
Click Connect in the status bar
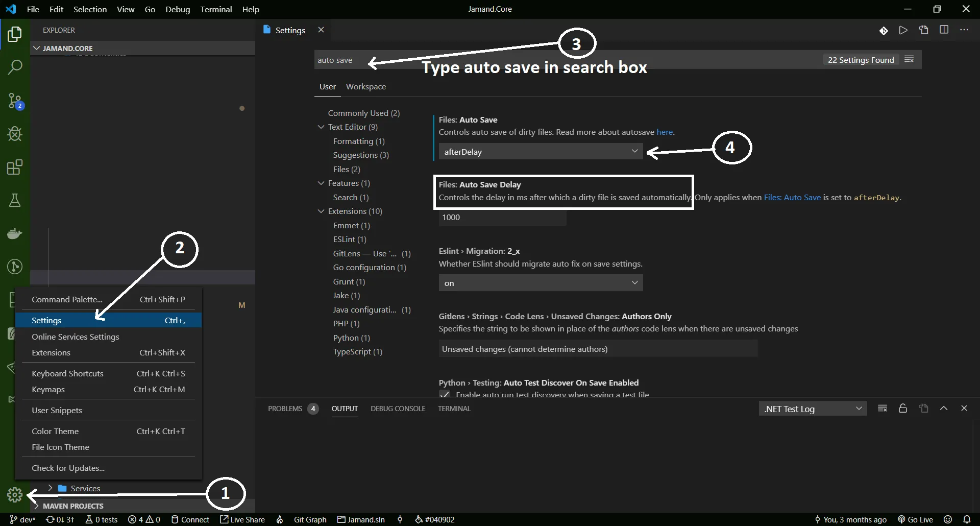[x=190, y=519]
